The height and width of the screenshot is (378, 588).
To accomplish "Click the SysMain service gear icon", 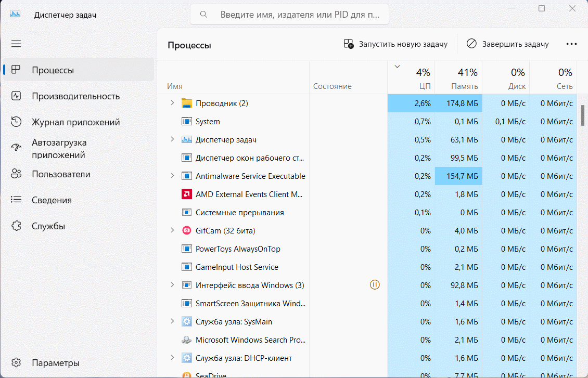I will tap(187, 321).
